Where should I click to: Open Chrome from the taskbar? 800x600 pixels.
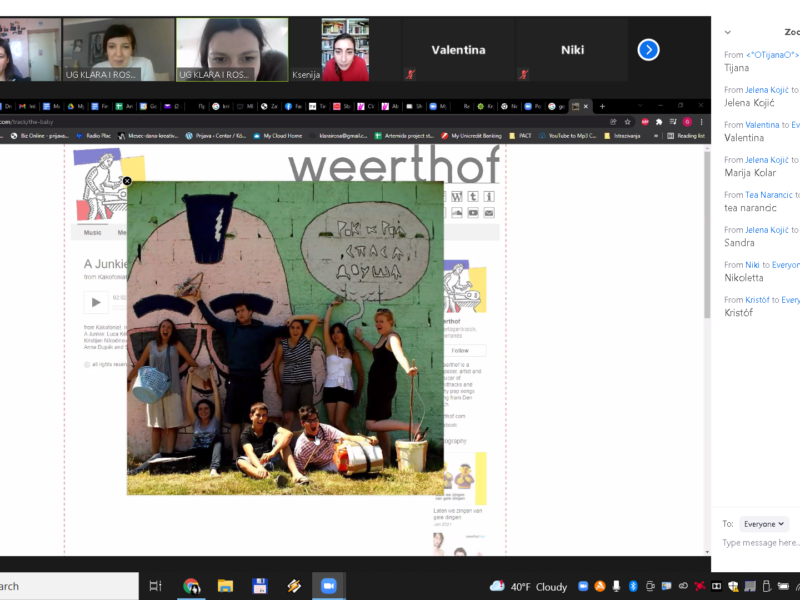[x=191, y=586]
